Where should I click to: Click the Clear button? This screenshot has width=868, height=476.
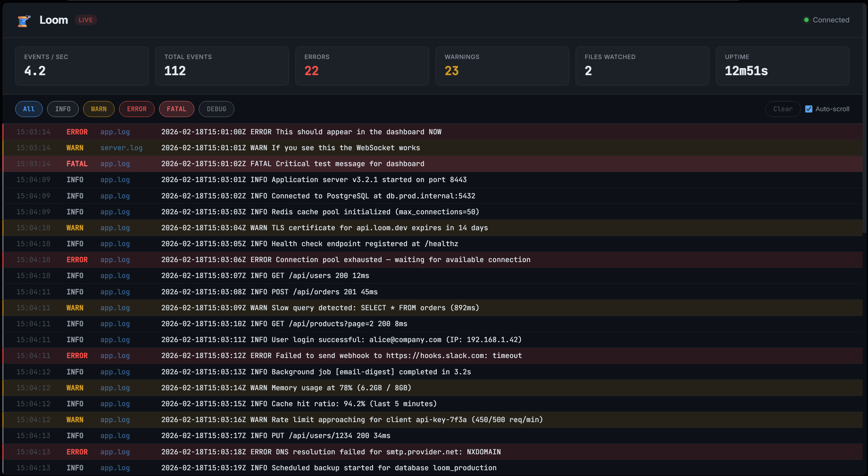point(783,109)
